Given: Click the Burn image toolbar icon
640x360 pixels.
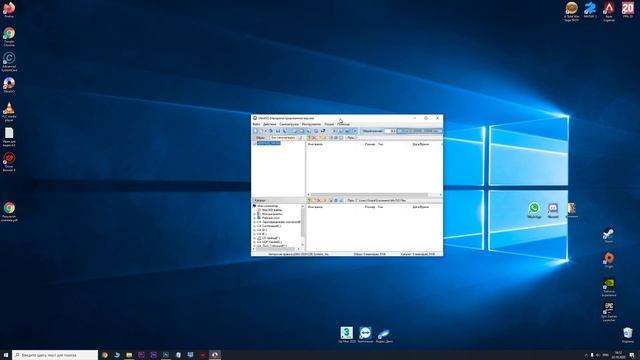Looking at the screenshot, I should [x=316, y=131].
